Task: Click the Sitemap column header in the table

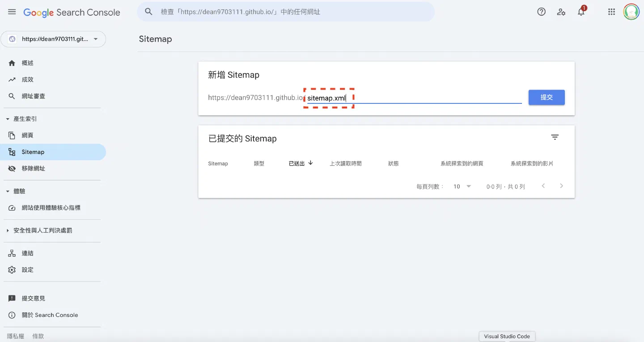Action: (x=218, y=164)
